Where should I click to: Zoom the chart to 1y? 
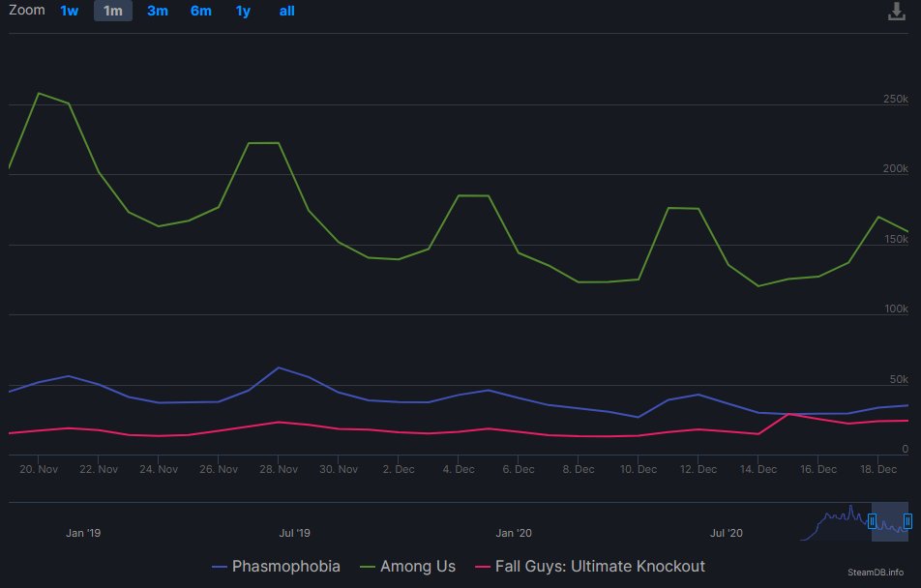pyautogui.click(x=243, y=12)
